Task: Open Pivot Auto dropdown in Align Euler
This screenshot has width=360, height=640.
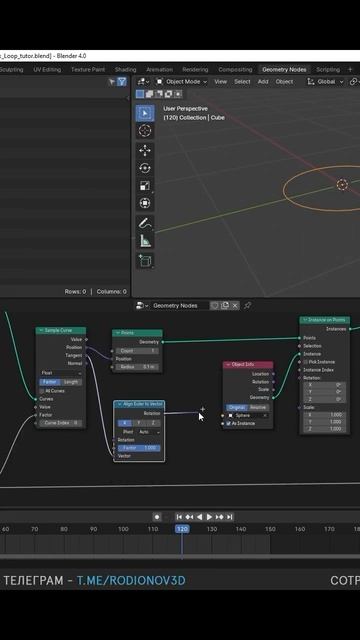Action: pyautogui.click(x=148, y=432)
